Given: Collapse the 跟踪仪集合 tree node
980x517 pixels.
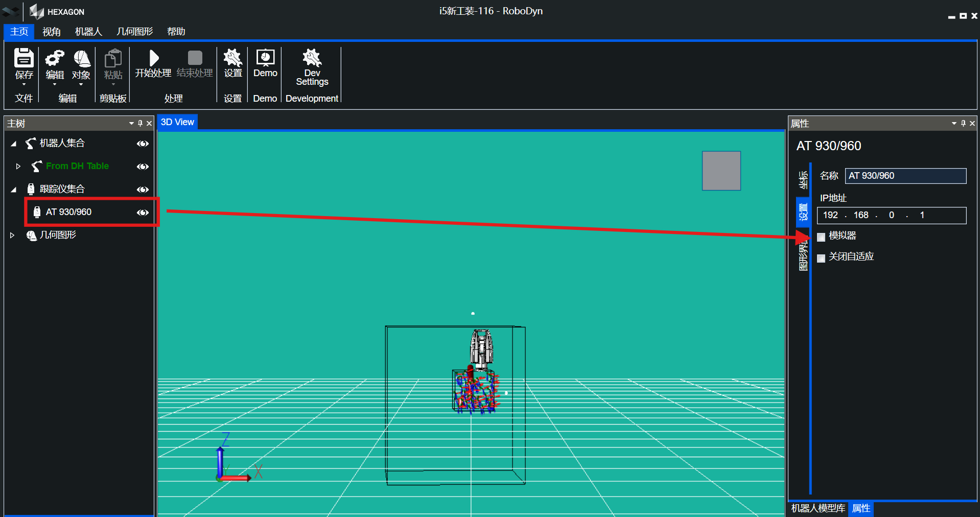Looking at the screenshot, I should (x=14, y=190).
